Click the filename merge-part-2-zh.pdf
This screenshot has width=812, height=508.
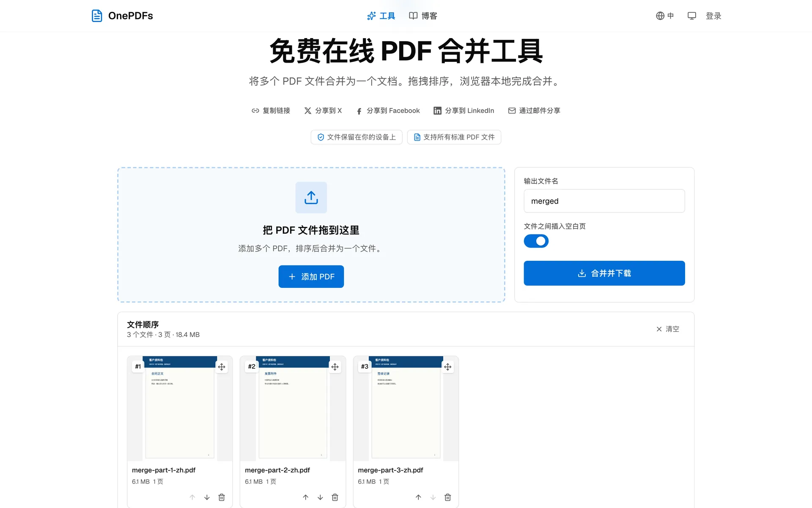pyautogui.click(x=277, y=470)
